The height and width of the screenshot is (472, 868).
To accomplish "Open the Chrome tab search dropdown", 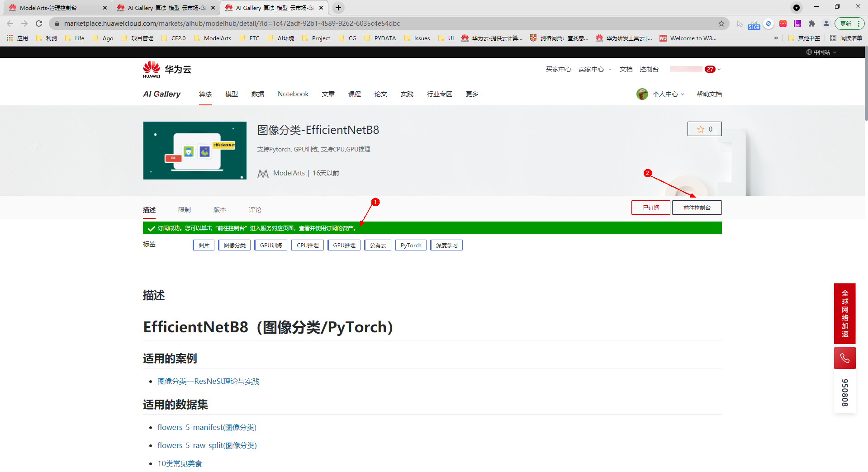I will point(797,8).
